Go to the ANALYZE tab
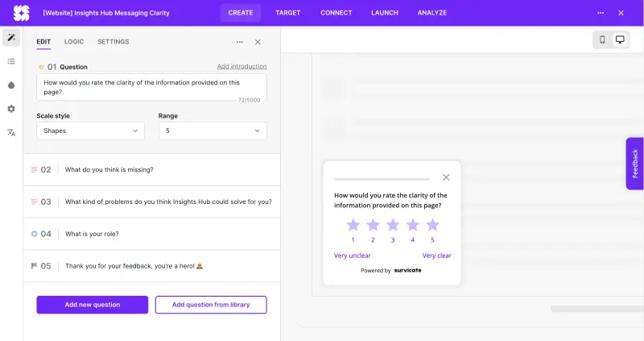Viewport: 644px width, 341px height. [432, 13]
